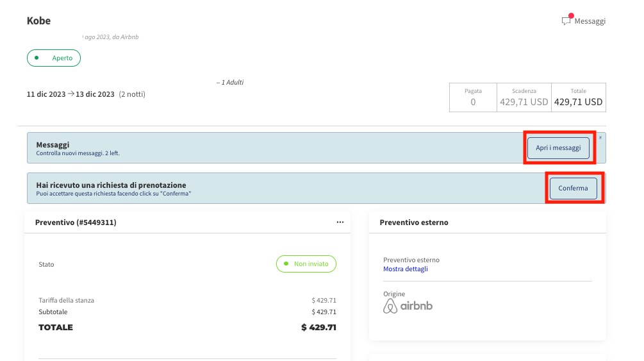Open the Messaggi speech bubble icon

567,20
